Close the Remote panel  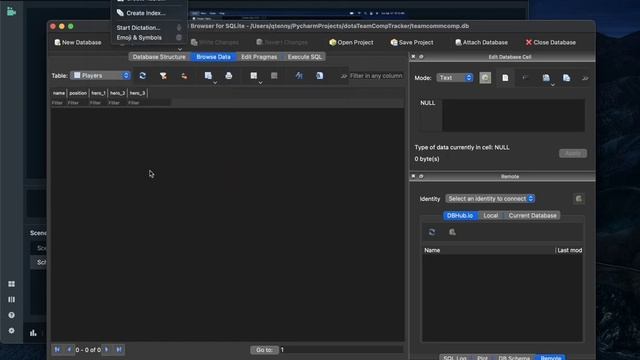coord(413,176)
